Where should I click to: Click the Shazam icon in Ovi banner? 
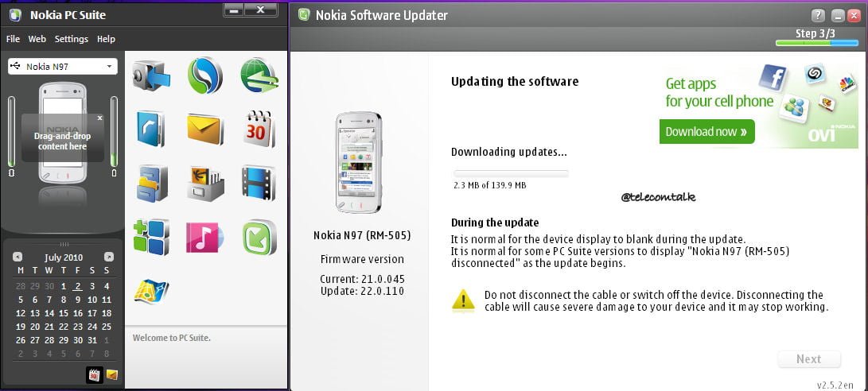point(815,73)
